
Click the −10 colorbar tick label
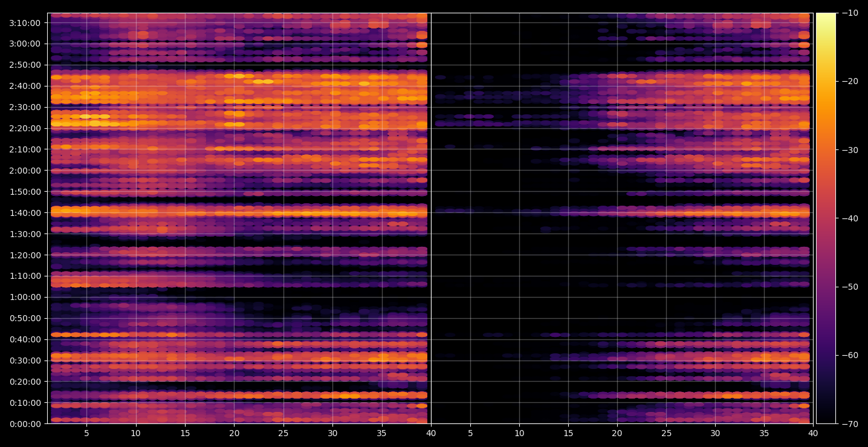pos(849,13)
